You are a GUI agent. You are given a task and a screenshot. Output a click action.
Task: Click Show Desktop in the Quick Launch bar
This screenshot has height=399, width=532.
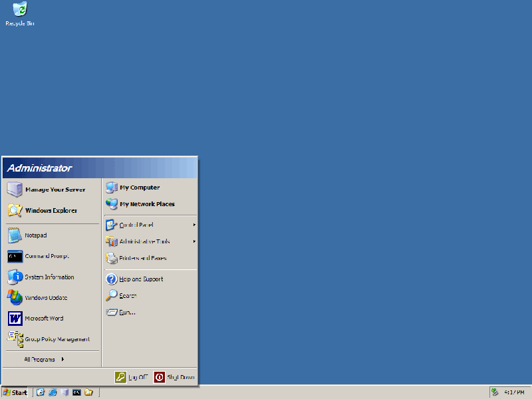pos(65,392)
